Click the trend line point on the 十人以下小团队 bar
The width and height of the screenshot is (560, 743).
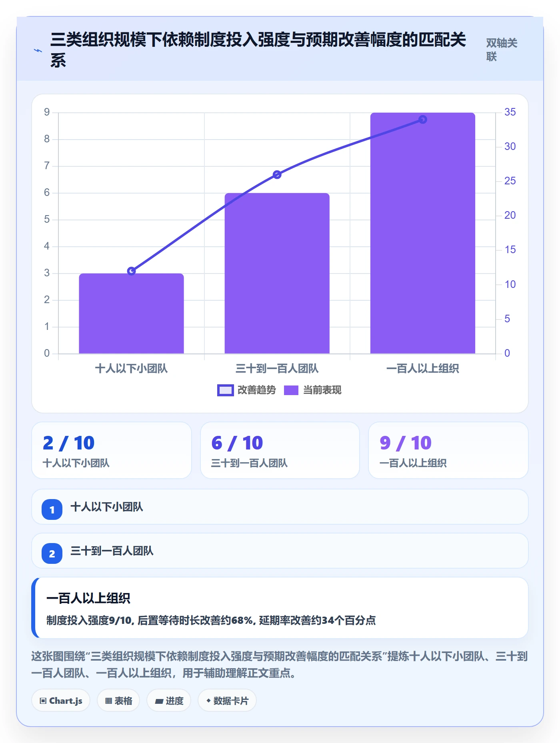(x=131, y=271)
